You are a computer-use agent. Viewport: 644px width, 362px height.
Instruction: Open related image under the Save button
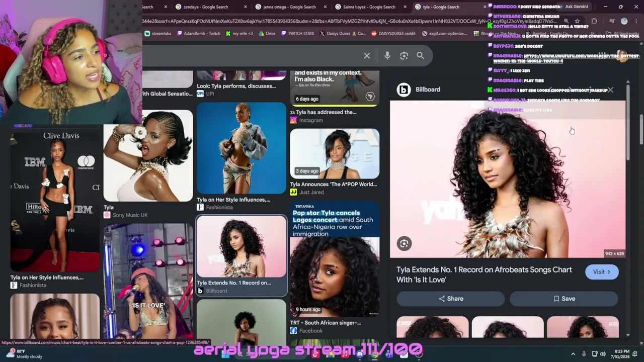click(583, 327)
